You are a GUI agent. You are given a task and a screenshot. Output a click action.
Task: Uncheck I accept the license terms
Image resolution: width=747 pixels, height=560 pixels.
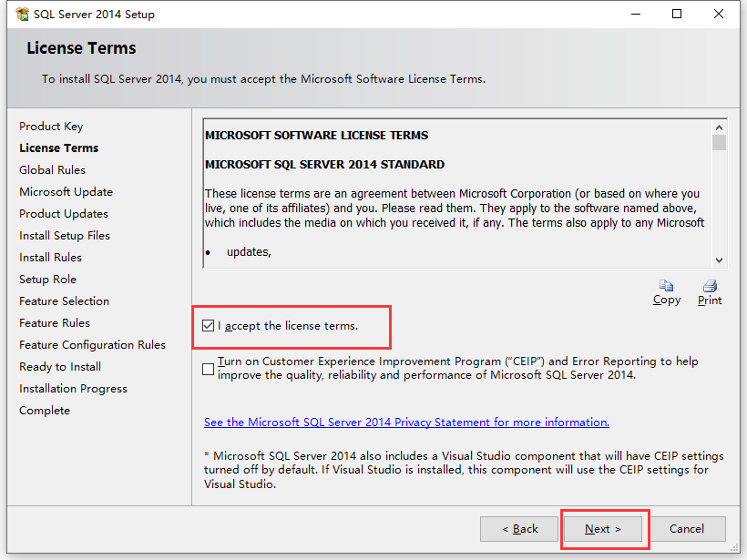tap(207, 327)
